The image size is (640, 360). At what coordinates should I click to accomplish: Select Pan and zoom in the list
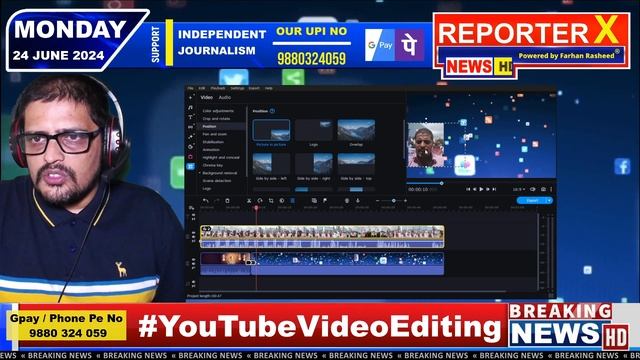click(215, 134)
